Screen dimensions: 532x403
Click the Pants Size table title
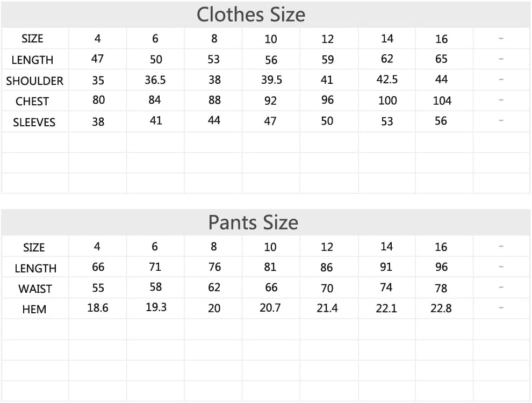click(253, 222)
